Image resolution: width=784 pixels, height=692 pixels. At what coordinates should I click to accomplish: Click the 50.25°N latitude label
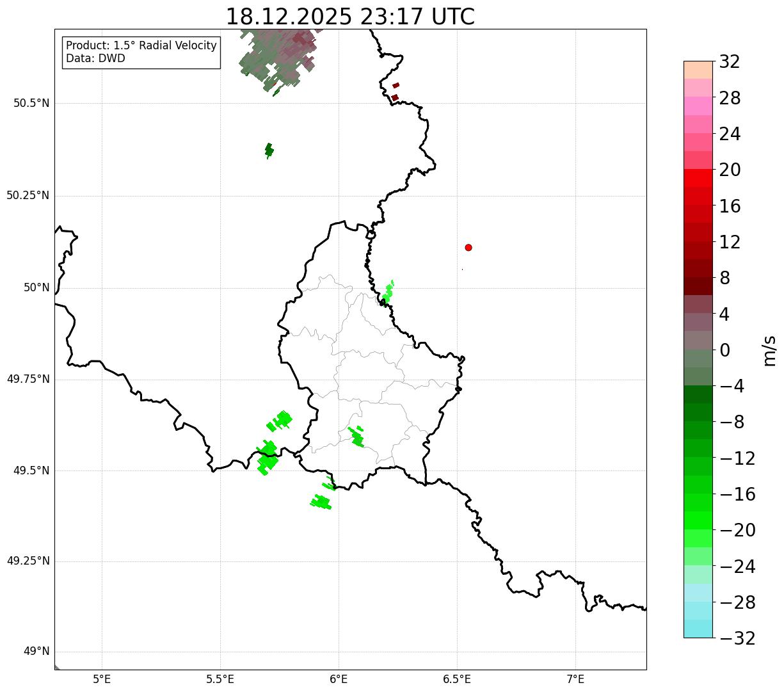point(28,196)
